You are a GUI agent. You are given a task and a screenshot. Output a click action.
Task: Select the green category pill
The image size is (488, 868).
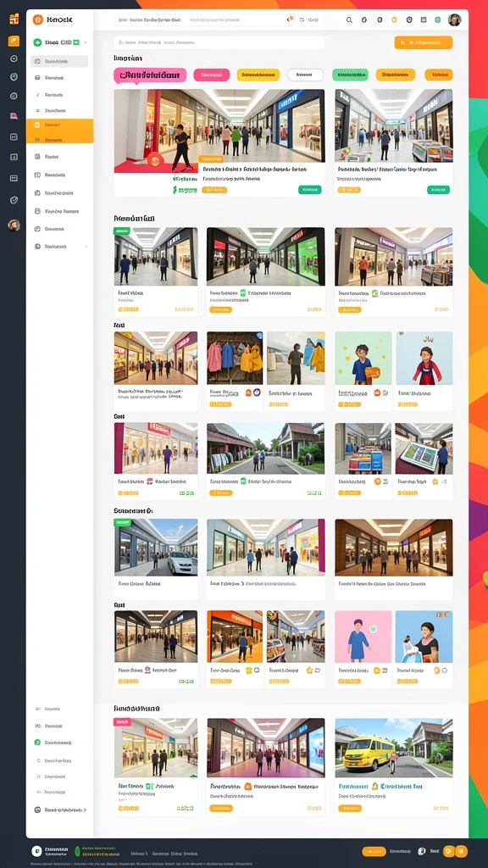(x=350, y=75)
